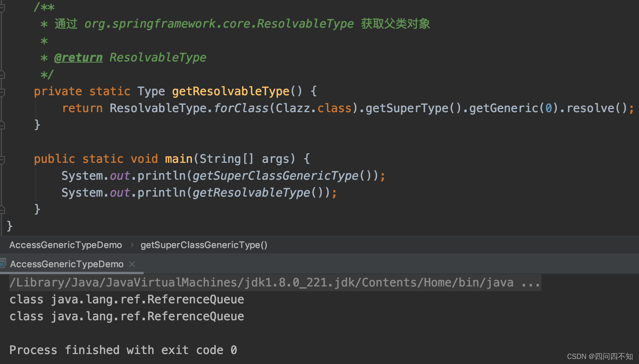Screen dimensions: 639x364
Task: Click the highlighted java executable path in the console
Action: click(269, 282)
